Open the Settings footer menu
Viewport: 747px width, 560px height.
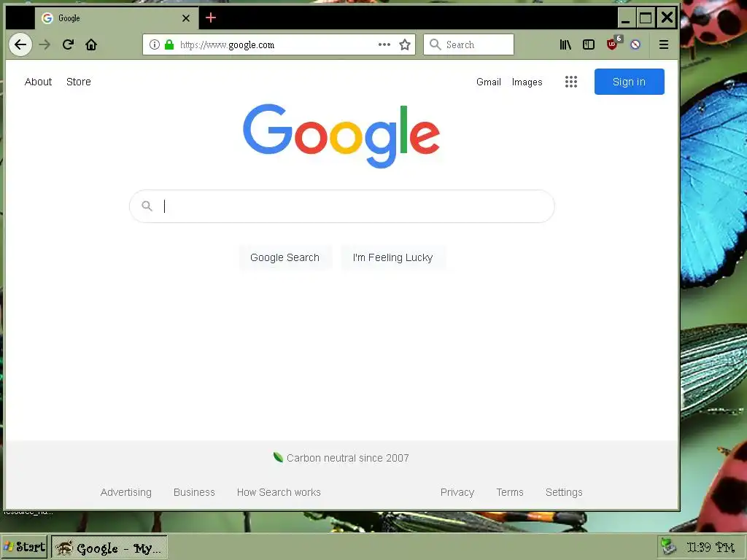pyautogui.click(x=564, y=492)
